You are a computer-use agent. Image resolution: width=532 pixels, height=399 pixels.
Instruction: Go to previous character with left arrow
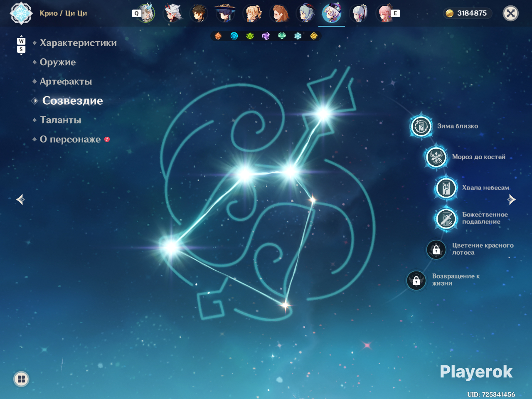pos(20,200)
